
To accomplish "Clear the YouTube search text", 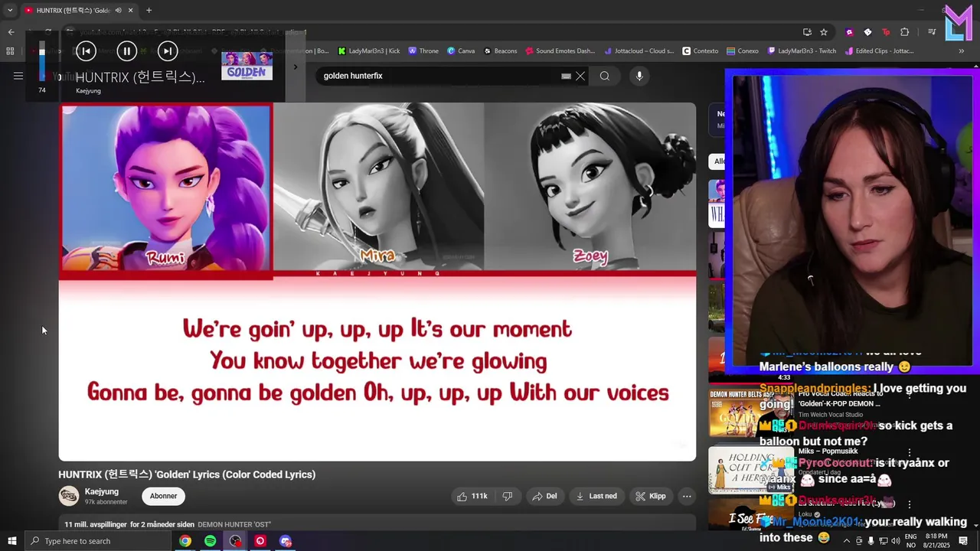I will click(x=580, y=76).
